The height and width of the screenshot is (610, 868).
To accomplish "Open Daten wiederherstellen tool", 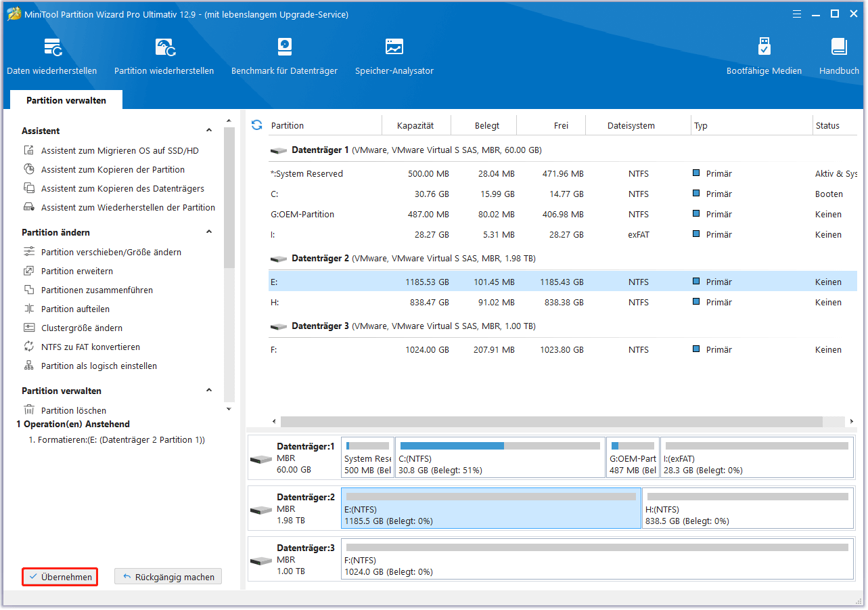I will [52, 56].
